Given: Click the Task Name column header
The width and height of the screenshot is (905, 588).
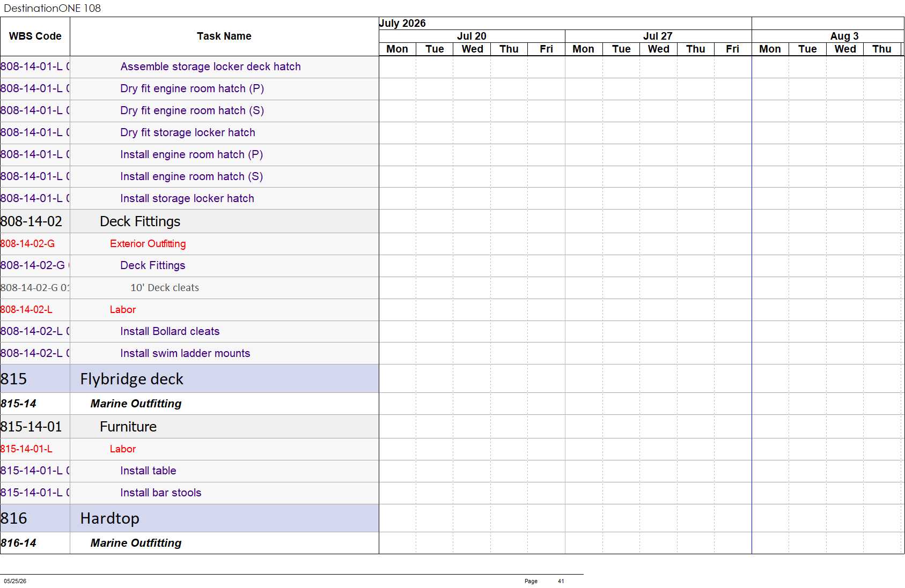Looking at the screenshot, I should pos(224,36).
